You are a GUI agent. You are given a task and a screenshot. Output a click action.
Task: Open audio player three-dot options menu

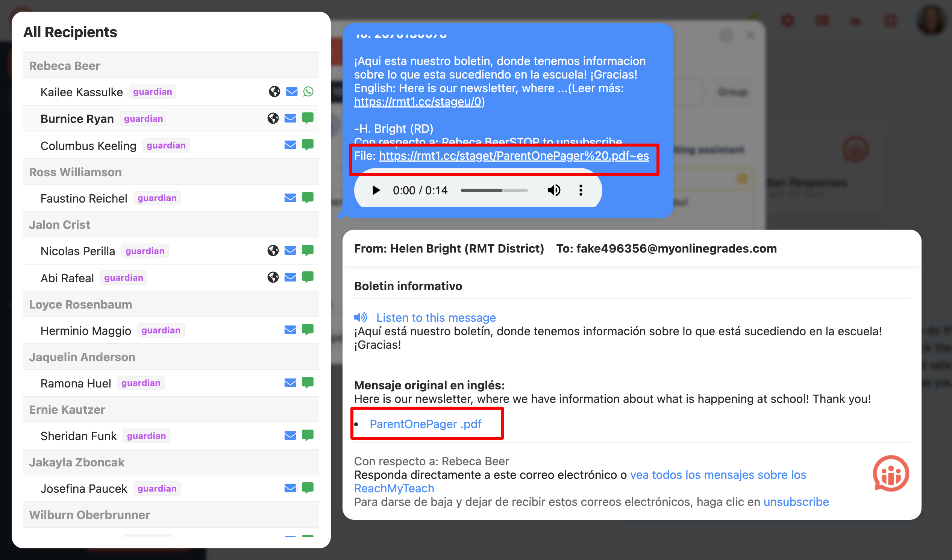[x=581, y=190]
